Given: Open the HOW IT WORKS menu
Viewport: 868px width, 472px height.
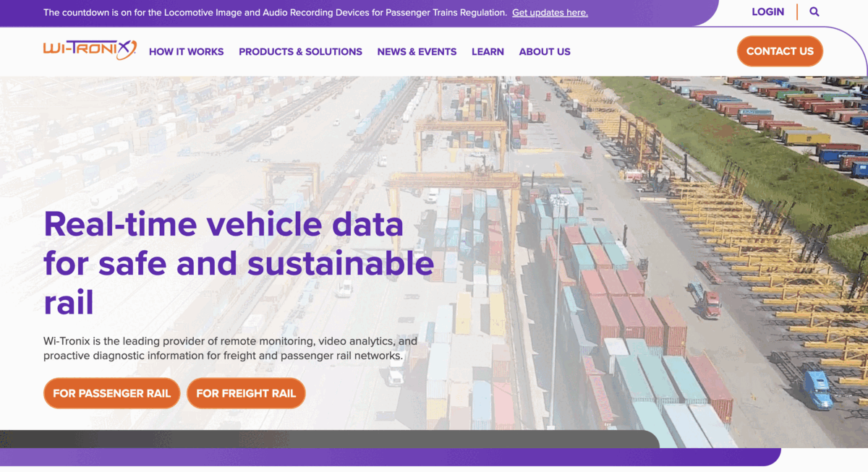Looking at the screenshot, I should click(x=187, y=51).
